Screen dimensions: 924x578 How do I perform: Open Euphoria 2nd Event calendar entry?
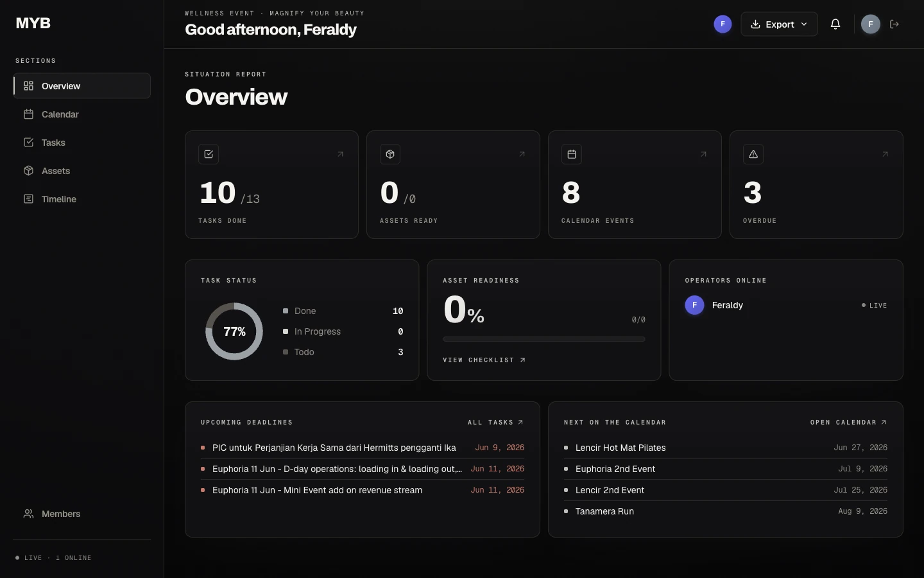726,469
